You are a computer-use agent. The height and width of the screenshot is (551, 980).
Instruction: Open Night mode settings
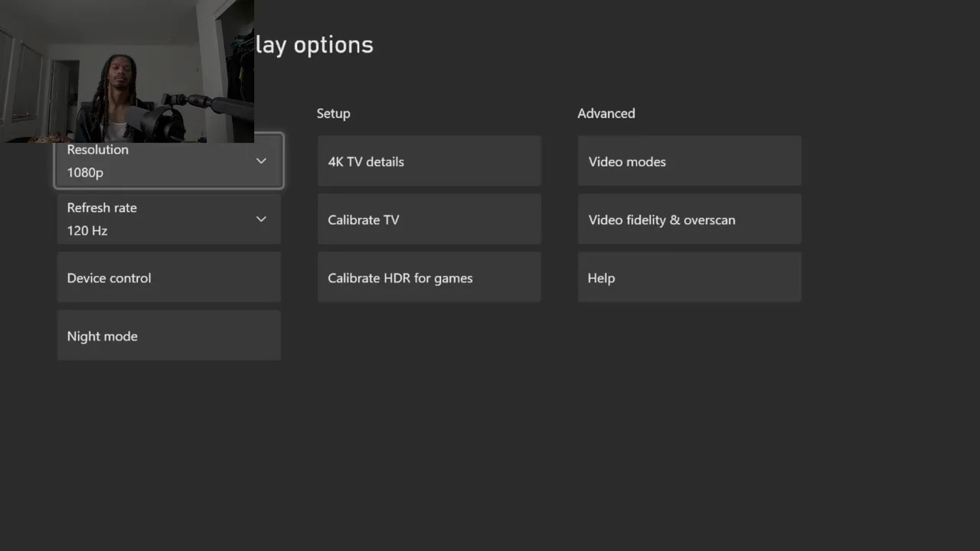tap(168, 336)
